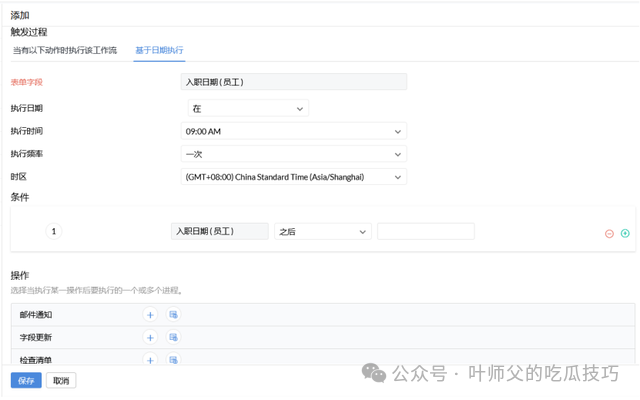Open the 执行频率 dropdown showing 一次

(293, 154)
